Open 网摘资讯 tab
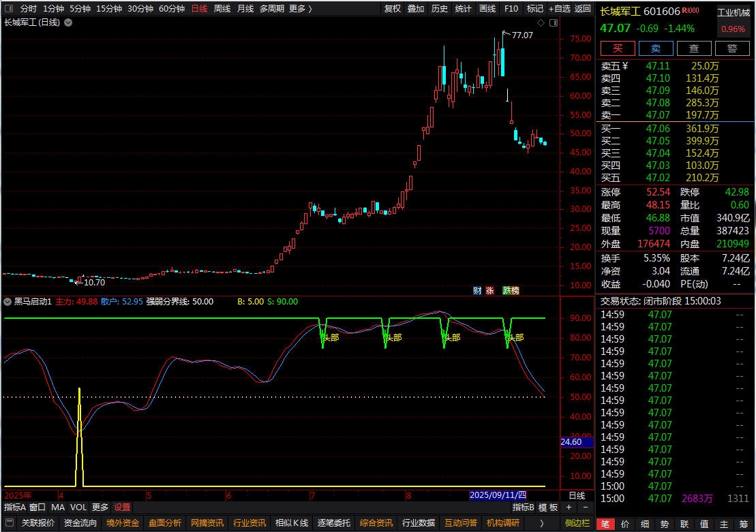756x532 pixels. click(207, 523)
